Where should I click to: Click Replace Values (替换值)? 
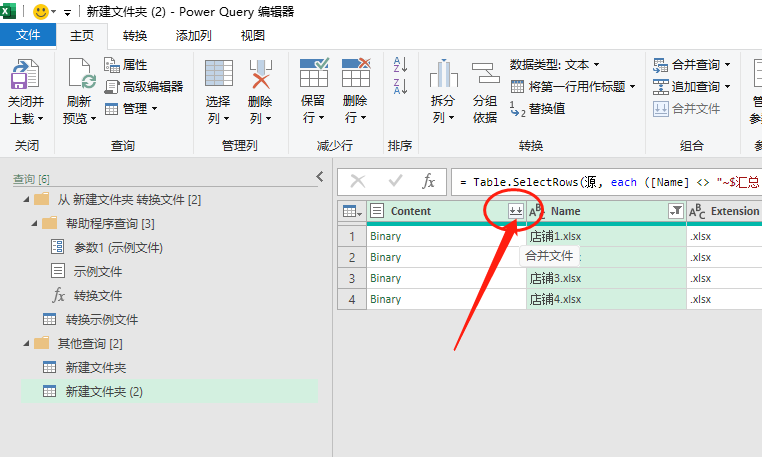pos(537,108)
